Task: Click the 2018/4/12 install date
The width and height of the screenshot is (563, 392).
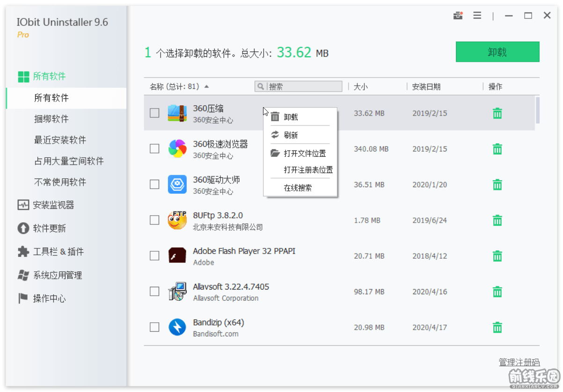Action: [x=430, y=256]
